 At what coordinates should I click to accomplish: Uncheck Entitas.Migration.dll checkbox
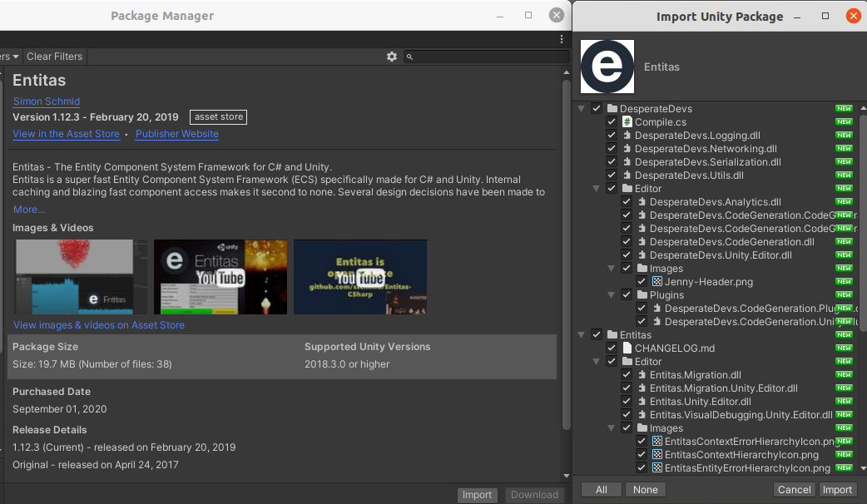pyautogui.click(x=626, y=375)
